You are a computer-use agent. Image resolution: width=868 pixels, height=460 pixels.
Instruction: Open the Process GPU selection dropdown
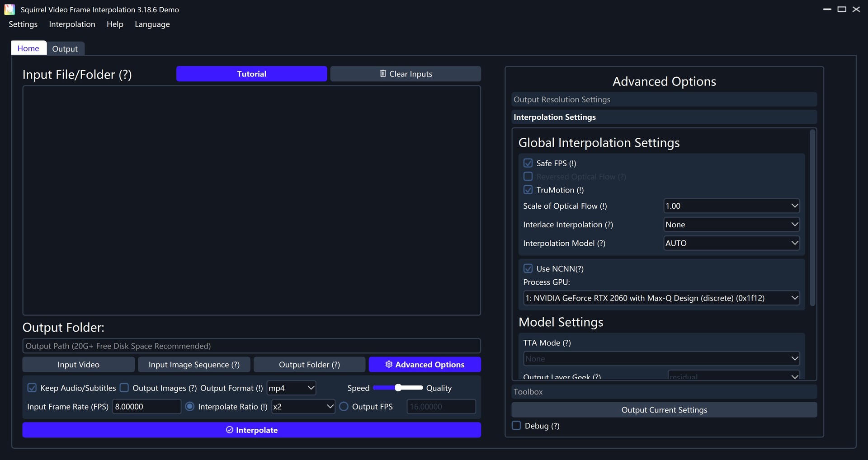click(661, 298)
